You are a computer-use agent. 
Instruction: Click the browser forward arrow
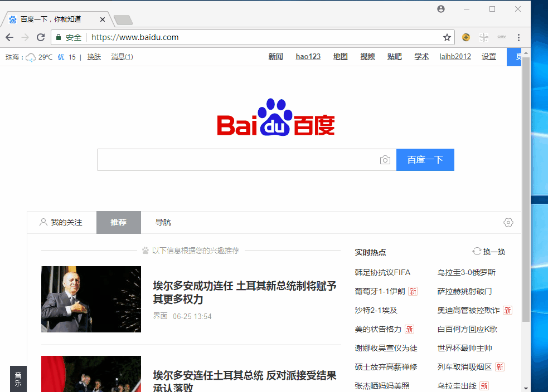tap(25, 37)
